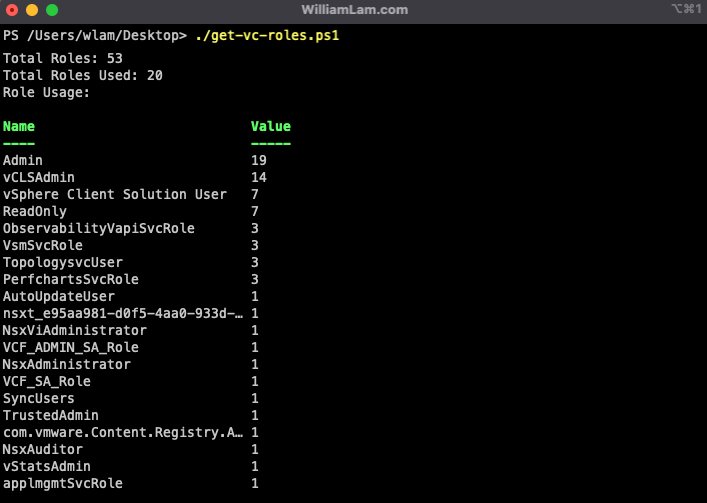The image size is (707, 503).
Task: Click the PS /Users/wlam/Desktop prompt path
Action: (94, 35)
